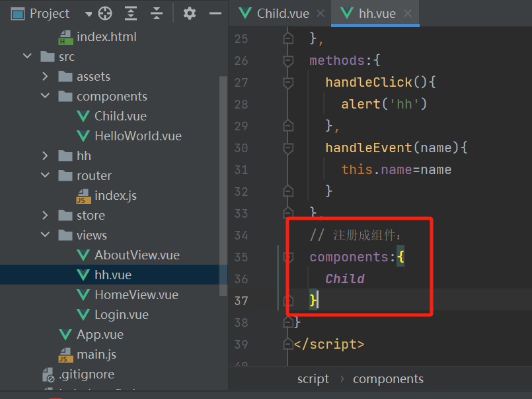Select hh.vue in the views folder
This screenshot has width=532, height=399.
coord(113,275)
